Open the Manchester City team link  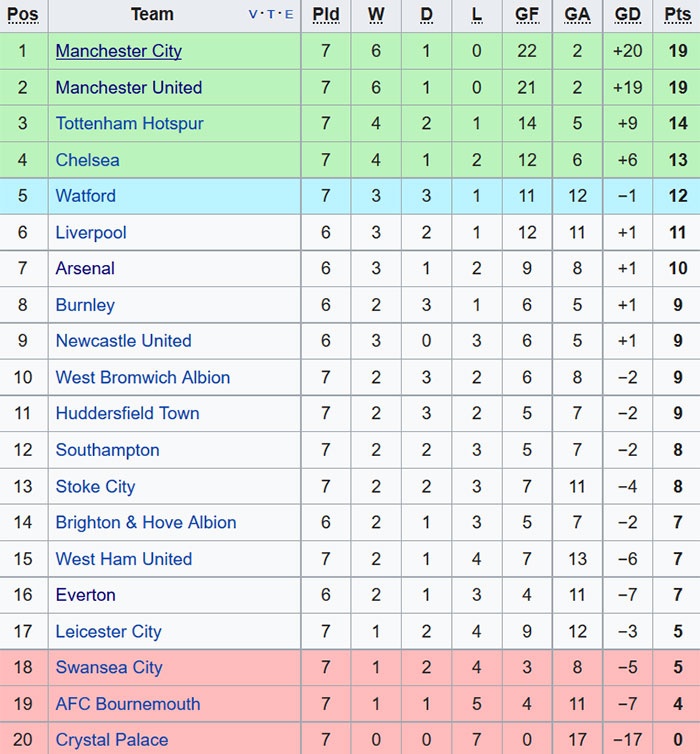[118, 51]
